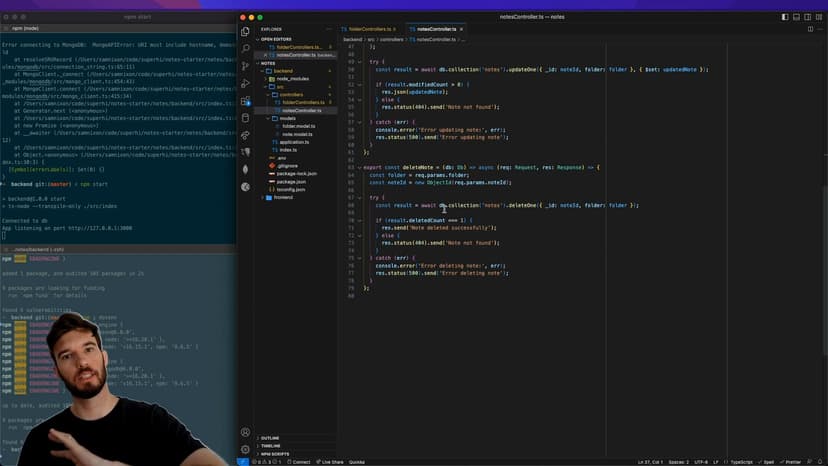Toggle the bottom panel layout button
The height and width of the screenshot is (466, 828).
[797, 17]
